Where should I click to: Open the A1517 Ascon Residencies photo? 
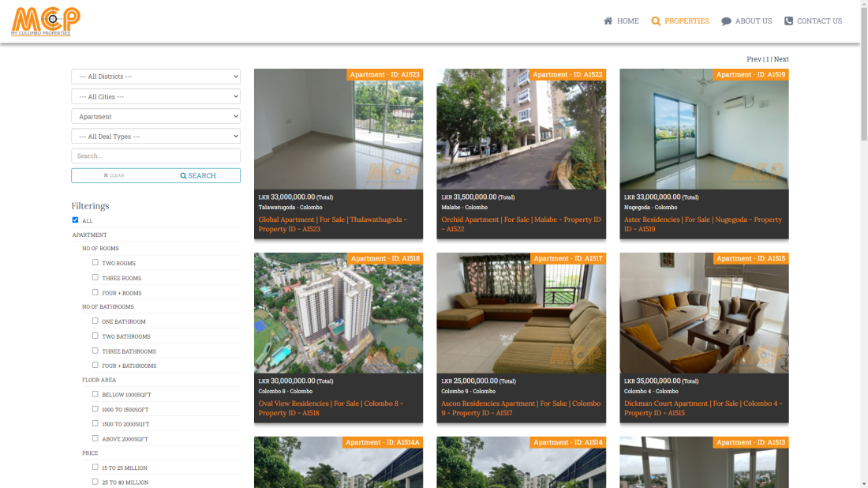pos(521,313)
